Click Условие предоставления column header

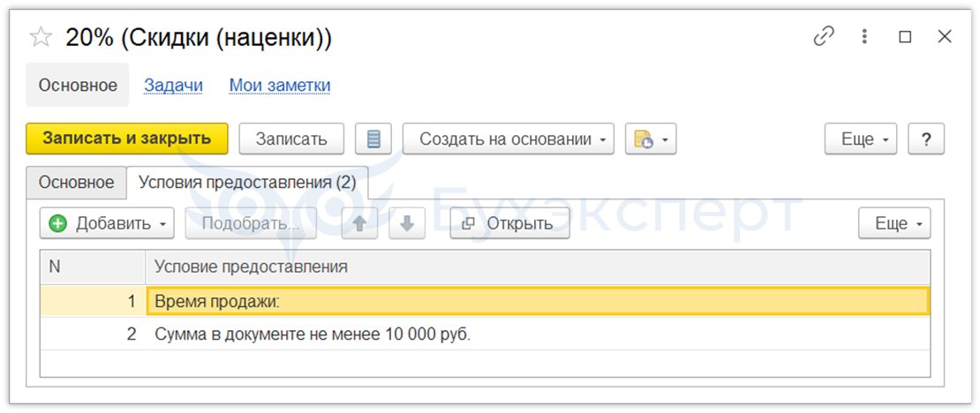[538, 267]
